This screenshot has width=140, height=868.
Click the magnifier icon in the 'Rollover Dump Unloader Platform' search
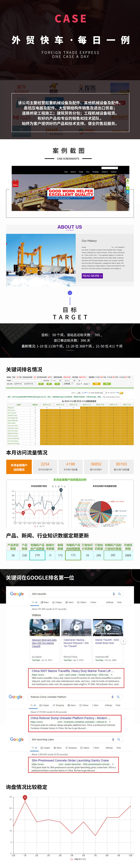(x=118, y=697)
